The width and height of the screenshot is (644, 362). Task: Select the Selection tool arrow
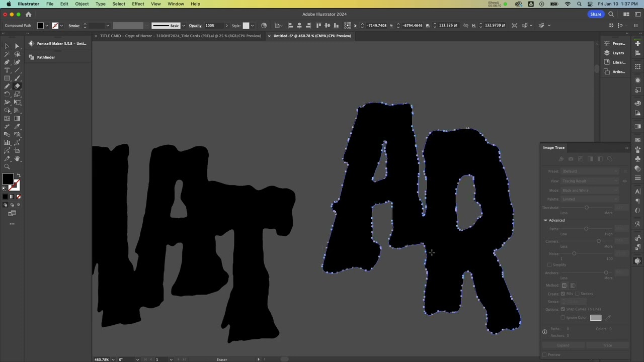[x=7, y=46]
